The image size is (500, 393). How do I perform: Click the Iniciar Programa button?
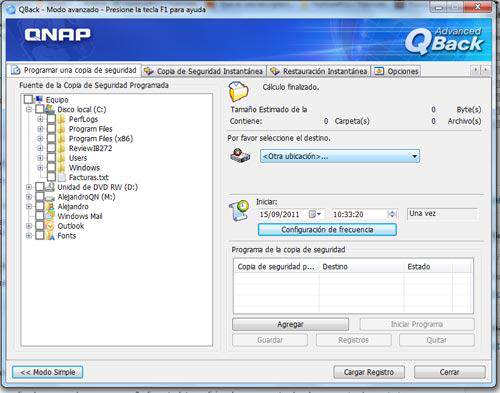pos(417,324)
